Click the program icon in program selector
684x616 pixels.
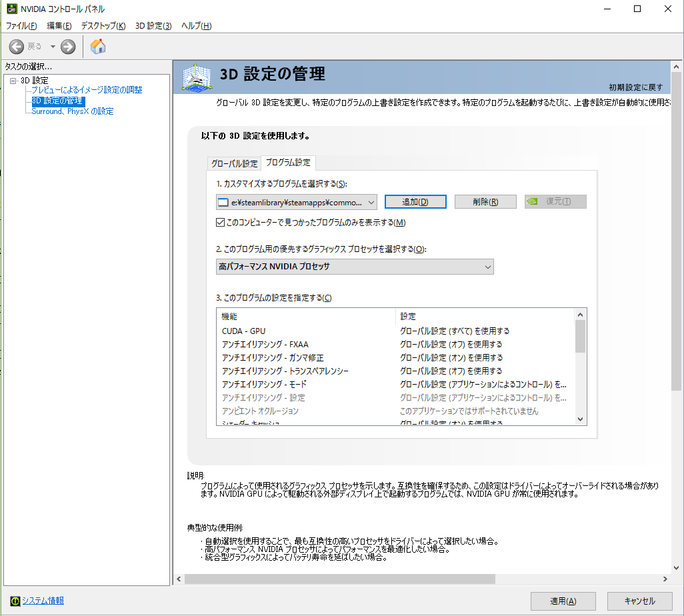(x=223, y=202)
